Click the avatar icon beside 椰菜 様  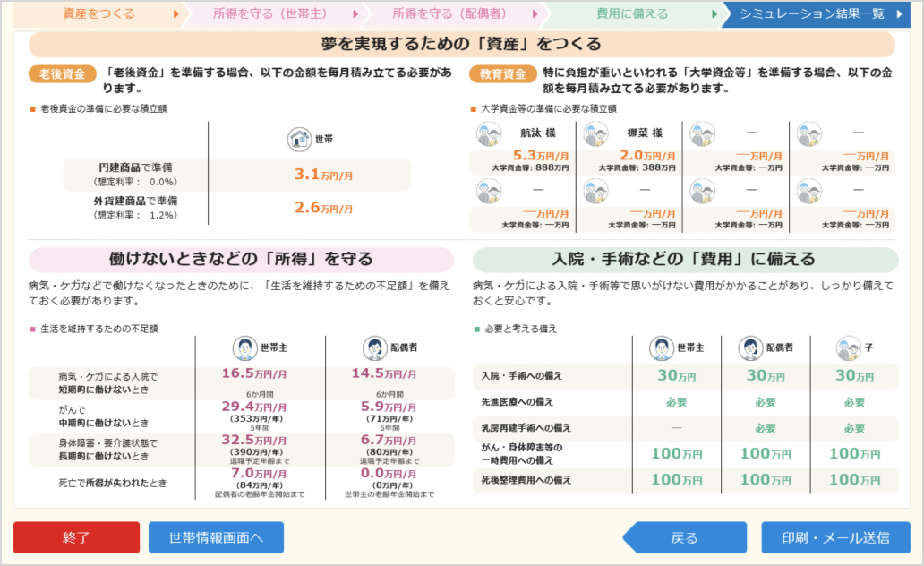pos(595,133)
